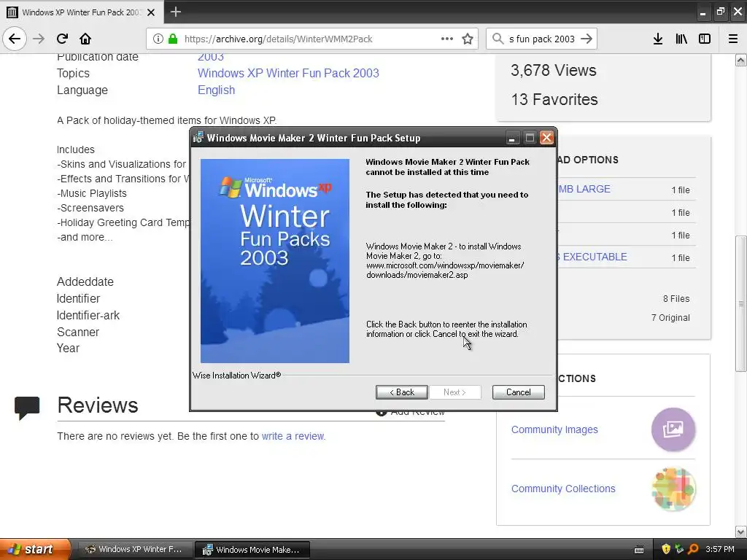The height and width of the screenshot is (560, 747).
Task: Open the browser hamburger menu
Action: pos(733,39)
